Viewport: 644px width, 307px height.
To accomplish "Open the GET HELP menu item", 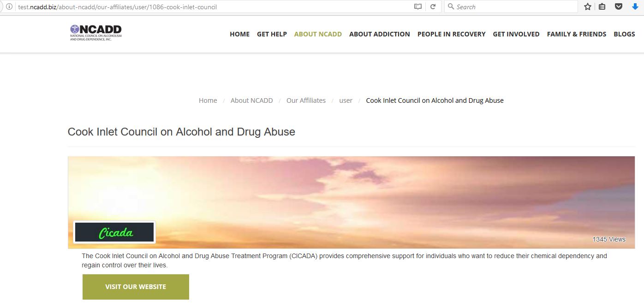I will 272,34.
